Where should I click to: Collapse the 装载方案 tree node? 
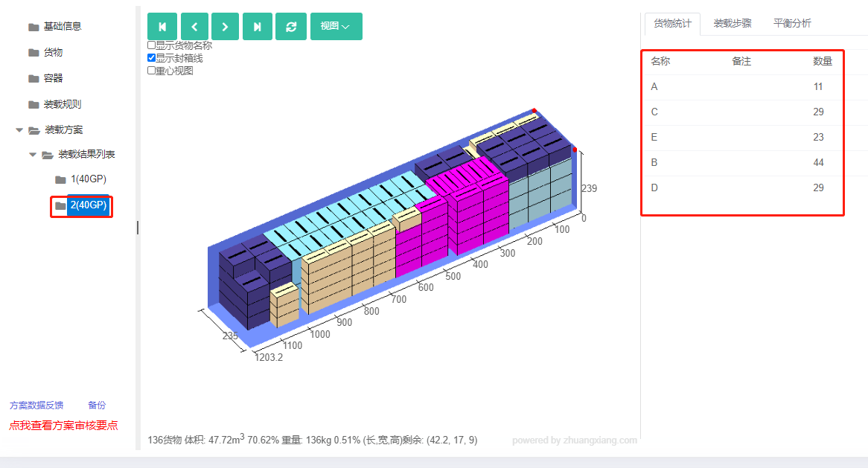19,130
